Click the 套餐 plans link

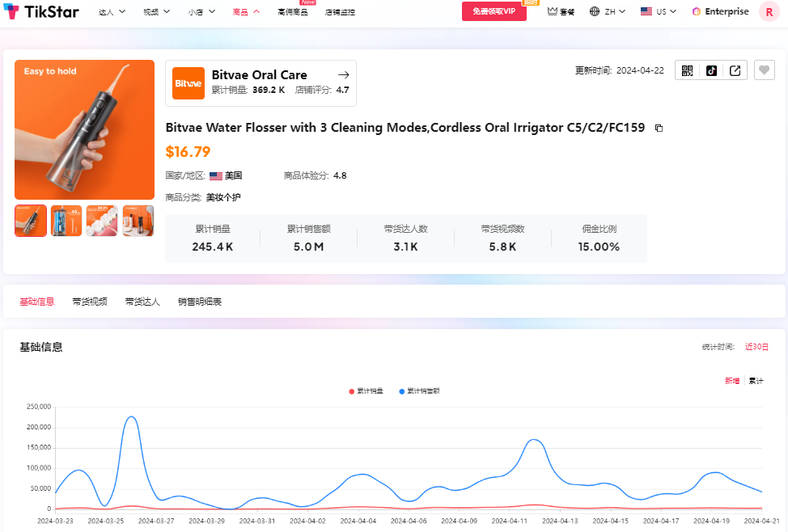(567, 11)
